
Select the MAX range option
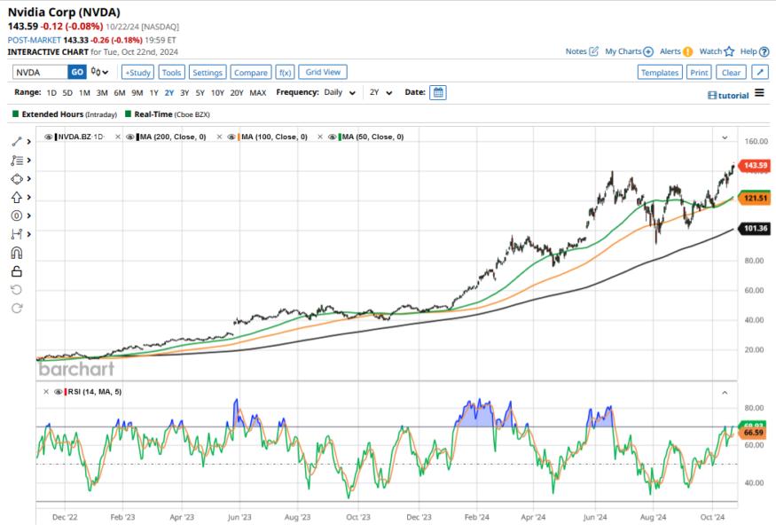click(x=256, y=92)
